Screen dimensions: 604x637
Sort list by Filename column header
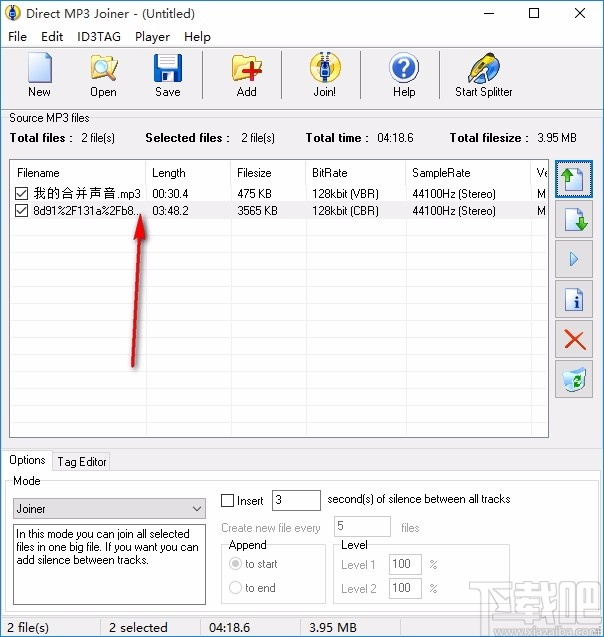tap(78, 173)
